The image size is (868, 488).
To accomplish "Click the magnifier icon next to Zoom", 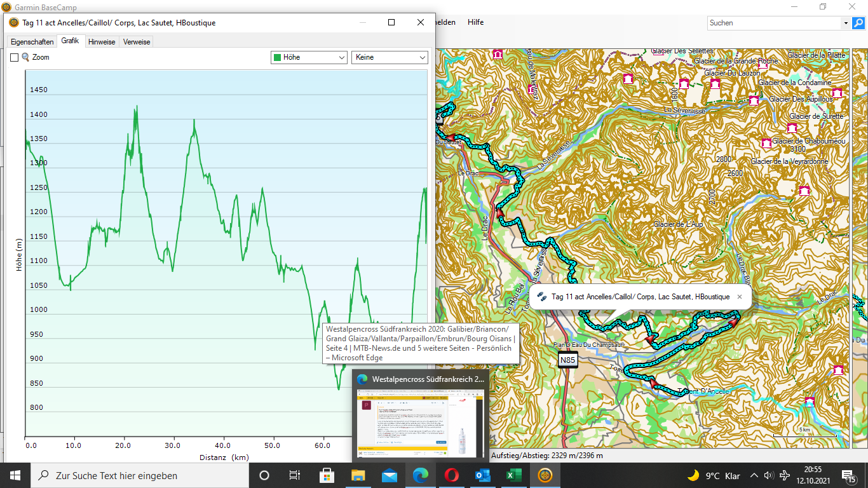I will pos(25,57).
